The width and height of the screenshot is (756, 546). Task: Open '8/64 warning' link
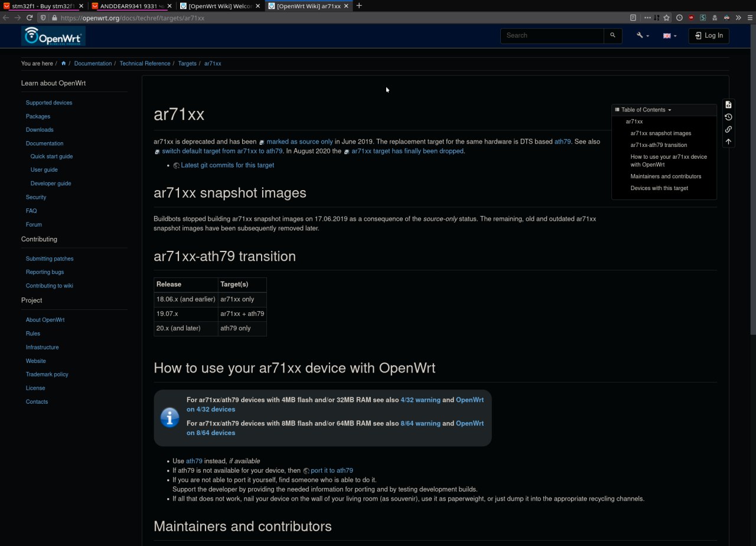pos(421,423)
